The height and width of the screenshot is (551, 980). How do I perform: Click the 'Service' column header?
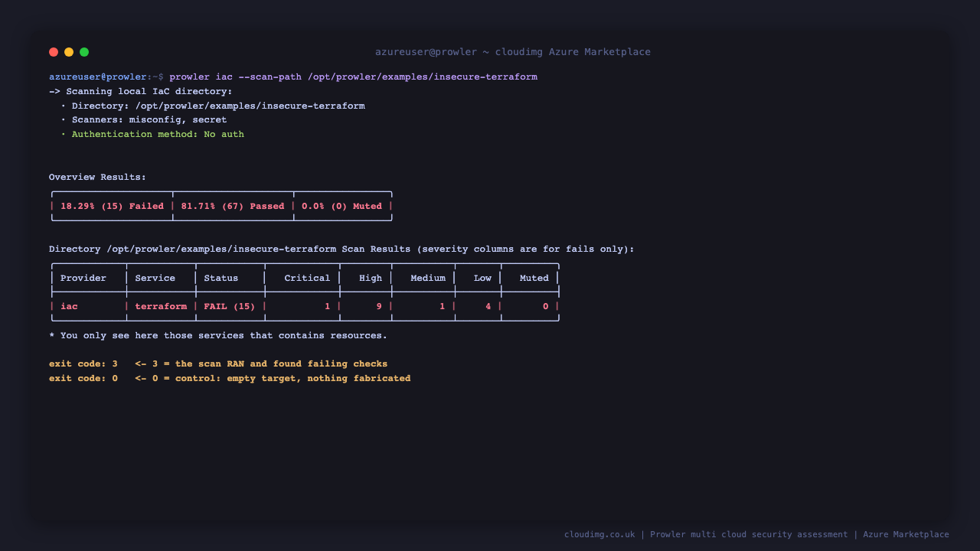(x=155, y=279)
